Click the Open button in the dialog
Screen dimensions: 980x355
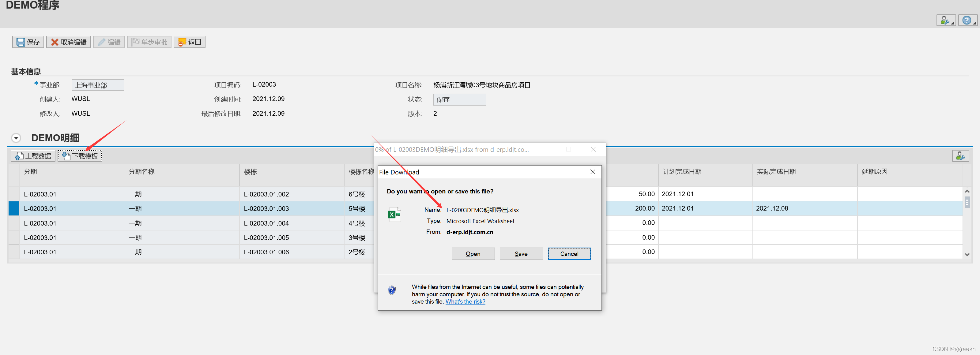473,253
